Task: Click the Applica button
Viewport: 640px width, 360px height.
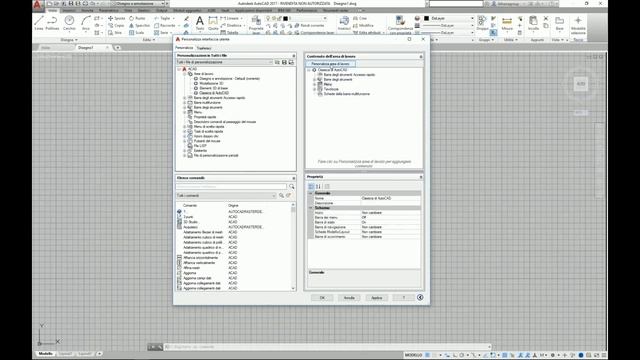Action: (x=376, y=298)
